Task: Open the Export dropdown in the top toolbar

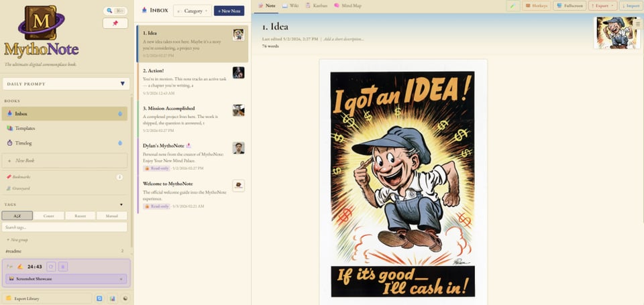Action: point(602,6)
